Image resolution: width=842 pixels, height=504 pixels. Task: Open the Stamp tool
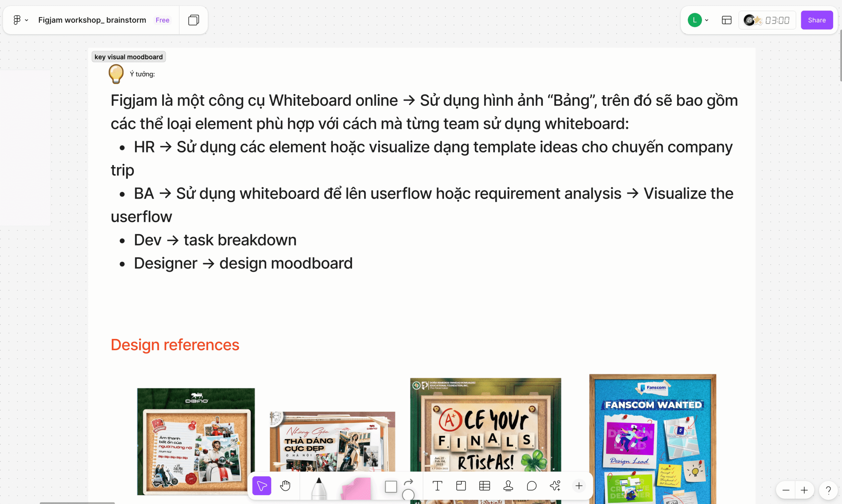coord(508,486)
